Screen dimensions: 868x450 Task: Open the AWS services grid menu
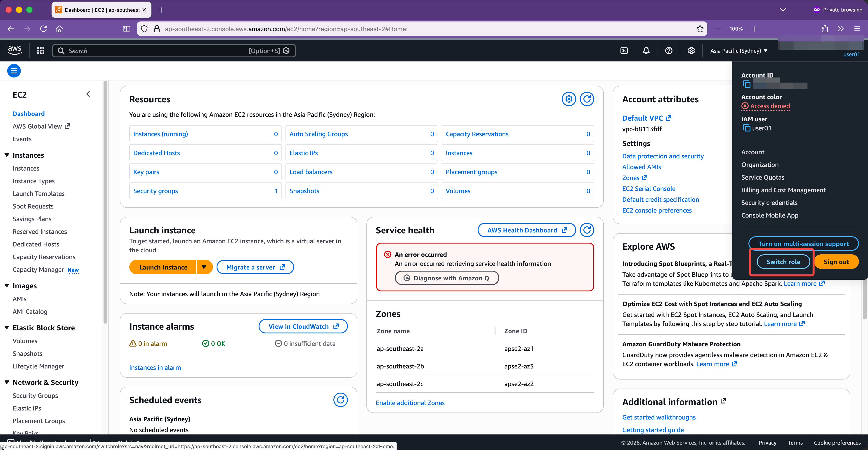41,51
